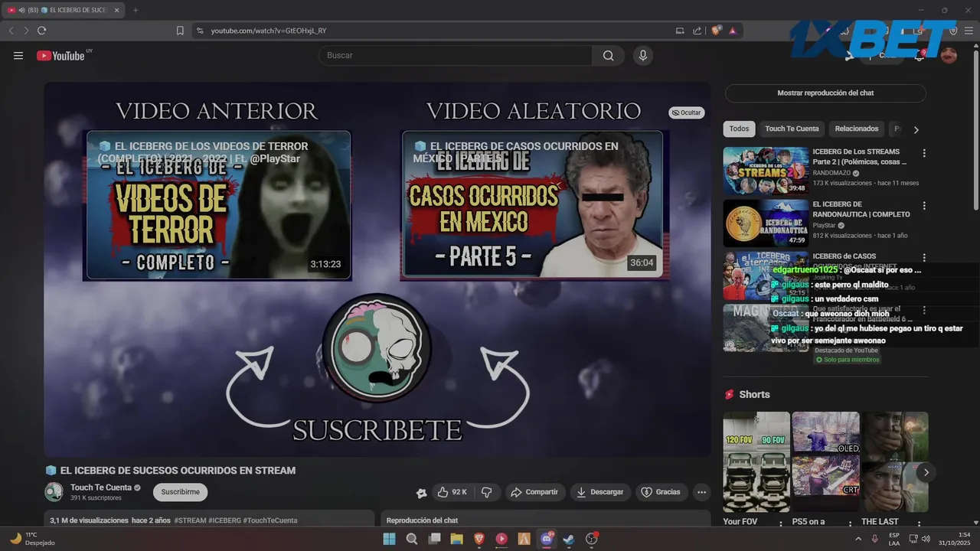Click the zombie skull subscribe avatar
This screenshot has width=980, height=551.
pos(377,348)
